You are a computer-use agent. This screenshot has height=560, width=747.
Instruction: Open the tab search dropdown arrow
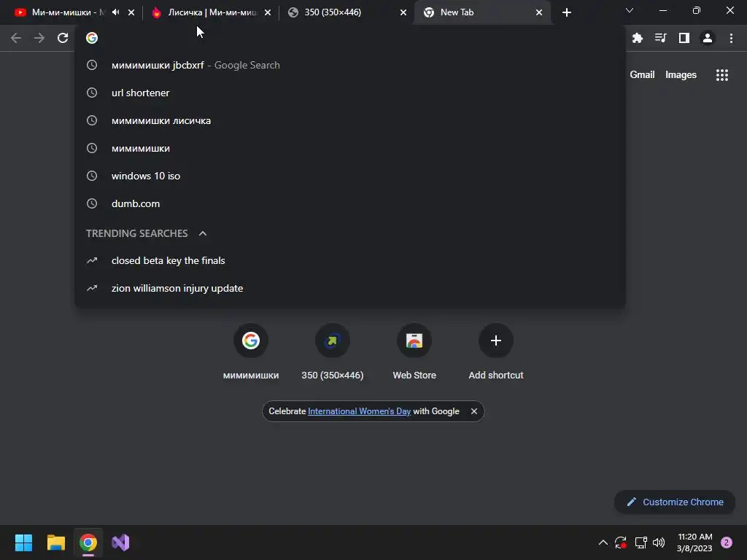point(630,10)
